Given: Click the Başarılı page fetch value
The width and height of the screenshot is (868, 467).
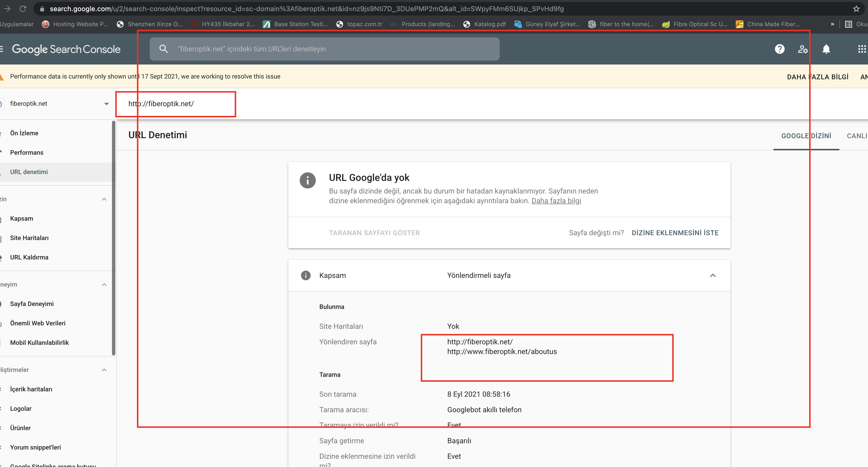Looking at the screenshot, I should (459, 441).
